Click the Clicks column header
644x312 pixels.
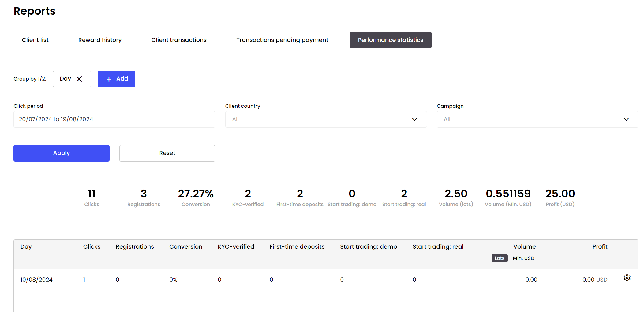tap(92, 247)
